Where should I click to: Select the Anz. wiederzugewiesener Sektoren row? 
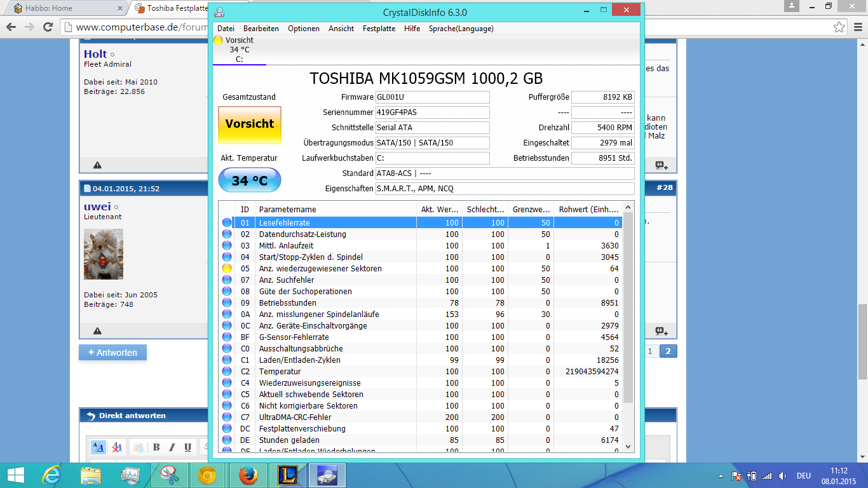click(x=421, y=269)
